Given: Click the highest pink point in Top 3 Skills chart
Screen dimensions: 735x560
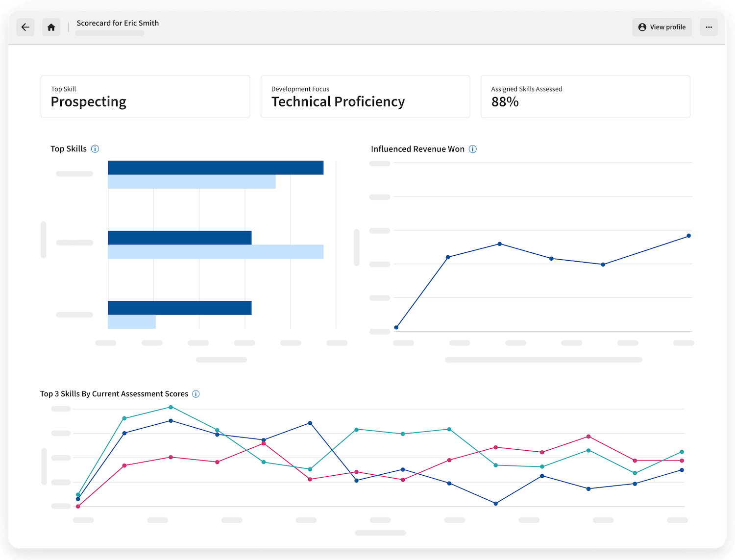Looking at the screenshot, I should click(x=588, y=437).
